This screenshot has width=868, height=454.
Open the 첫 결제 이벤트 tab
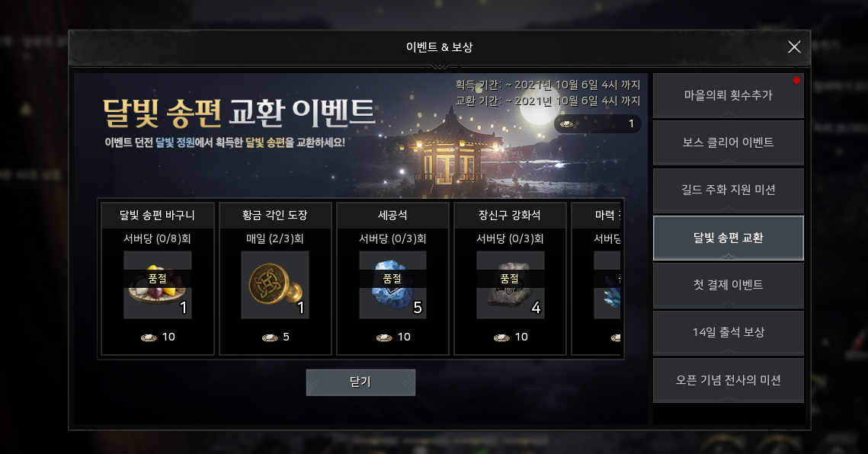[x=729, y=285]
